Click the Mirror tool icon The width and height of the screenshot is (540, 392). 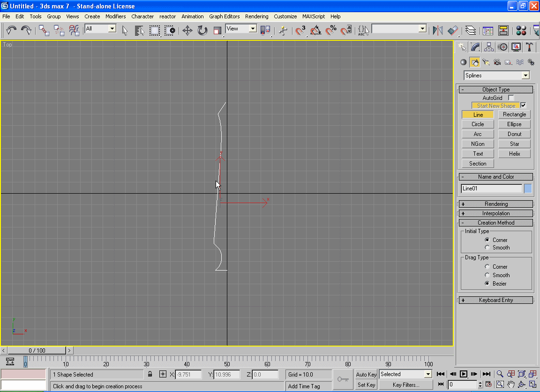click(x=437, y=30)
